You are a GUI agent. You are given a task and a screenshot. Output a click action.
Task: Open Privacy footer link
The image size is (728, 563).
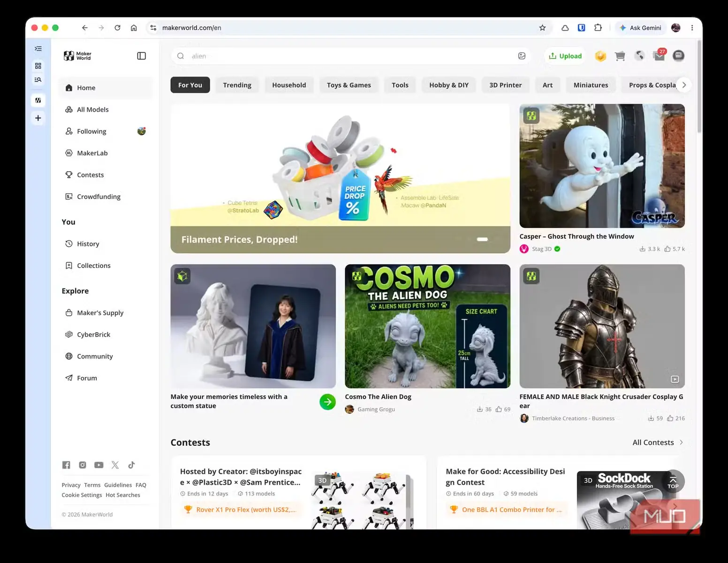[x=71, y=485]
